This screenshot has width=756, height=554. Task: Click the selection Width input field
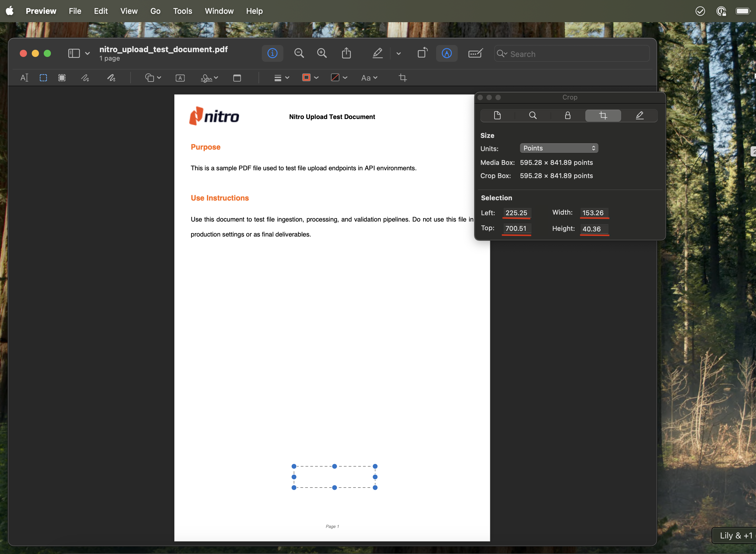pos(594,213)
